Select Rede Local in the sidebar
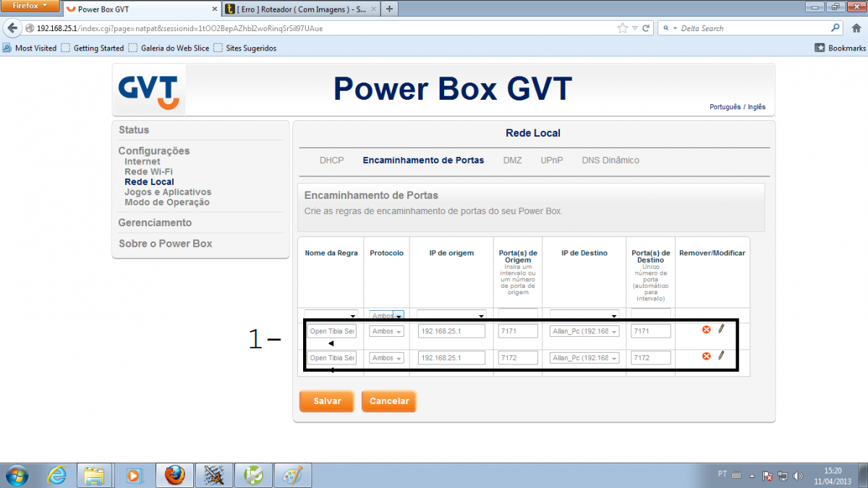 pos(149,182)
